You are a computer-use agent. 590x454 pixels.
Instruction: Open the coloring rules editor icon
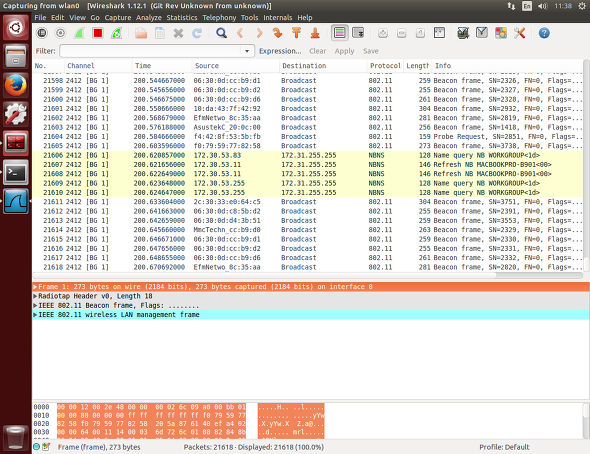[501, 33]
